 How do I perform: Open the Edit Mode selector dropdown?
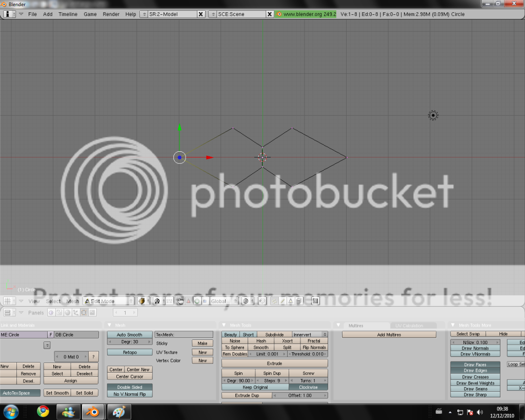109,301
